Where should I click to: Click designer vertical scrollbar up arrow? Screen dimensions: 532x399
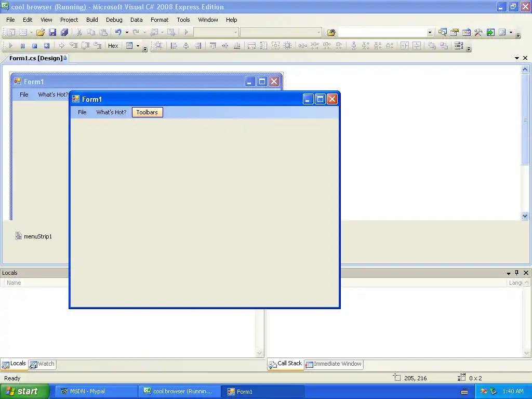[525, 69]
